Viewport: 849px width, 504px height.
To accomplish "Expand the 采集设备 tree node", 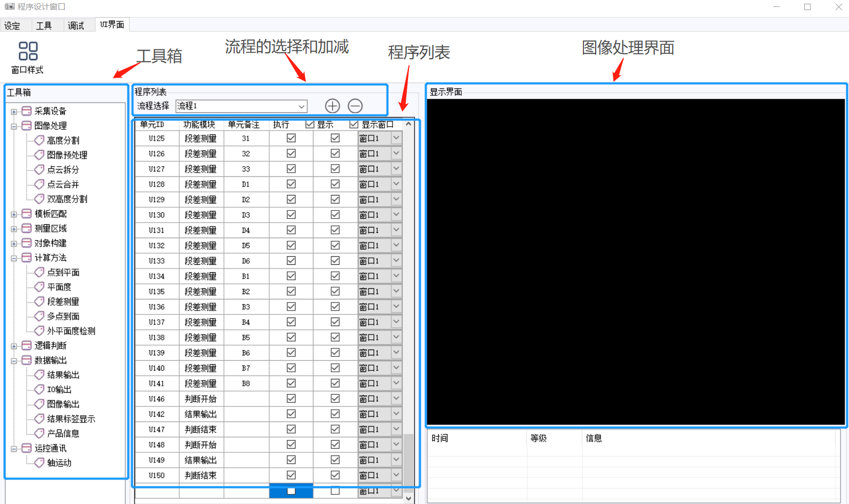I will [14, 111].
